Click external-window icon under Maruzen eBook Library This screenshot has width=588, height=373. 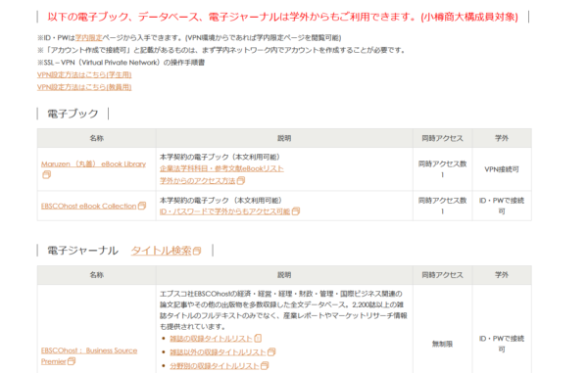click(x=46, y=174)
